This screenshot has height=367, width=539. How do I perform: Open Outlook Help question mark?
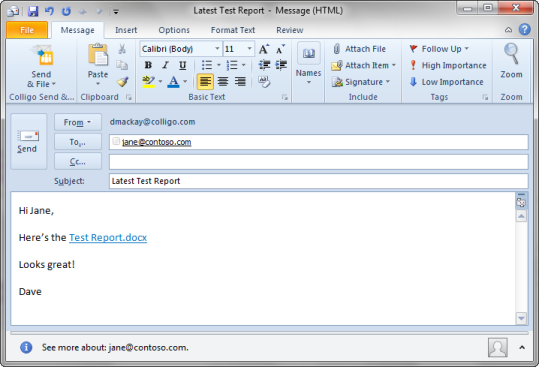(525, 30)
